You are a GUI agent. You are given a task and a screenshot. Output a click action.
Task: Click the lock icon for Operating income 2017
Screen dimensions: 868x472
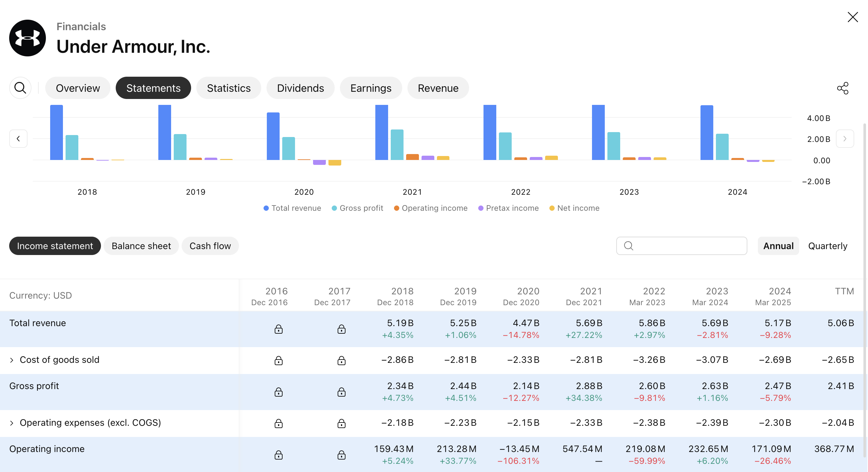341,455
